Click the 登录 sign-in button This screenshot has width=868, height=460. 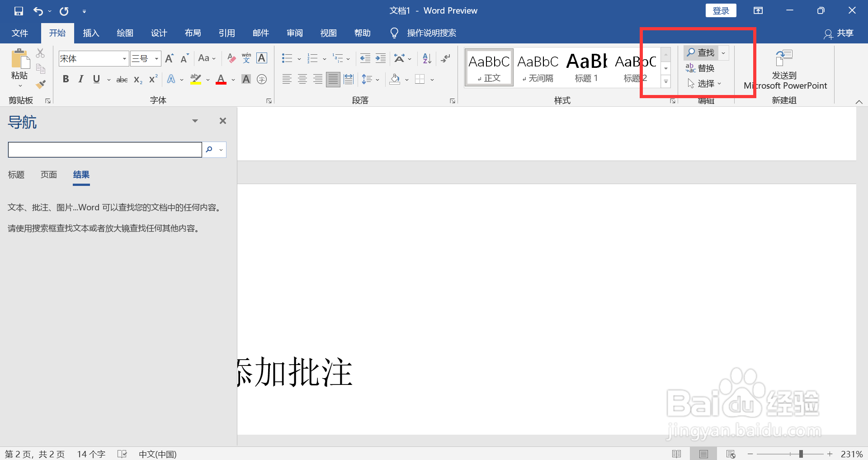coord(721,11)
